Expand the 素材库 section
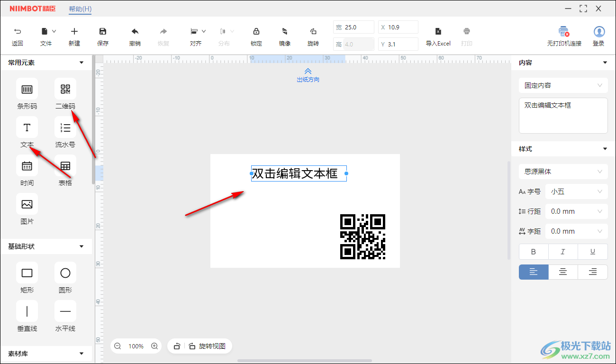Viewport: 616px width, 364px height. (x=82, y=354)
